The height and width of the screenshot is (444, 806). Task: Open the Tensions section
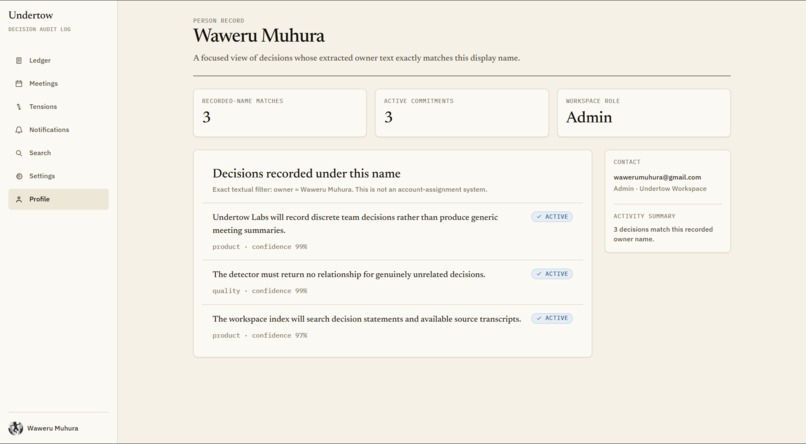point(58,107)
